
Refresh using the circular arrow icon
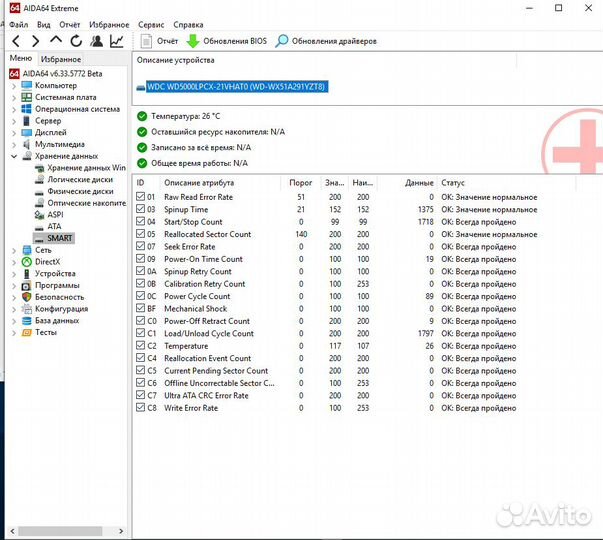coord(76,41)
